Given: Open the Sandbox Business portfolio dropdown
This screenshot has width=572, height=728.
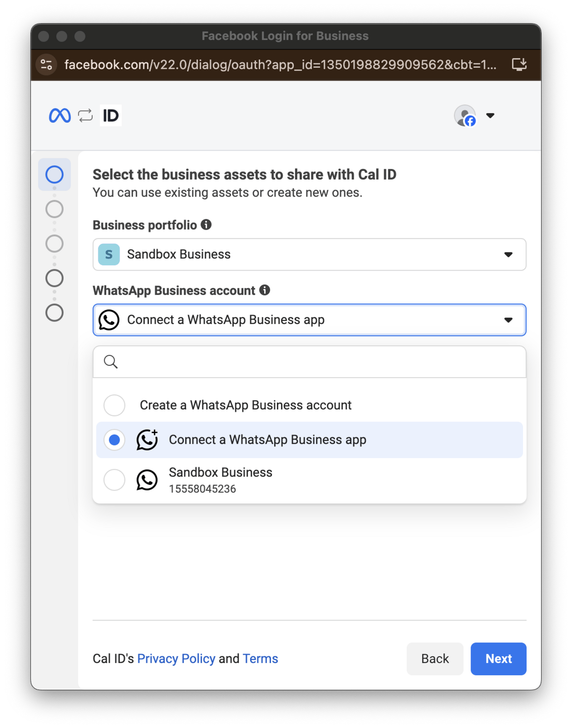Looking at the screenshot, I should pos(309,254).
